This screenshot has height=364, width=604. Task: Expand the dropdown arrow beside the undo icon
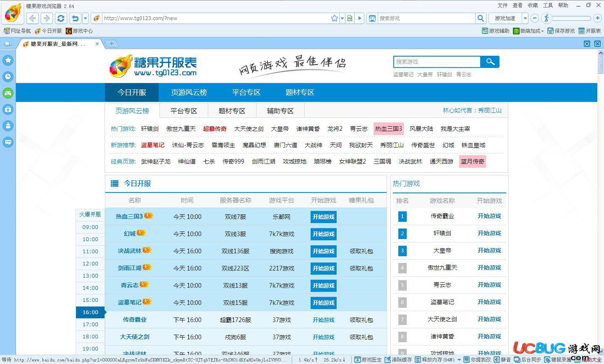[85, 18]
